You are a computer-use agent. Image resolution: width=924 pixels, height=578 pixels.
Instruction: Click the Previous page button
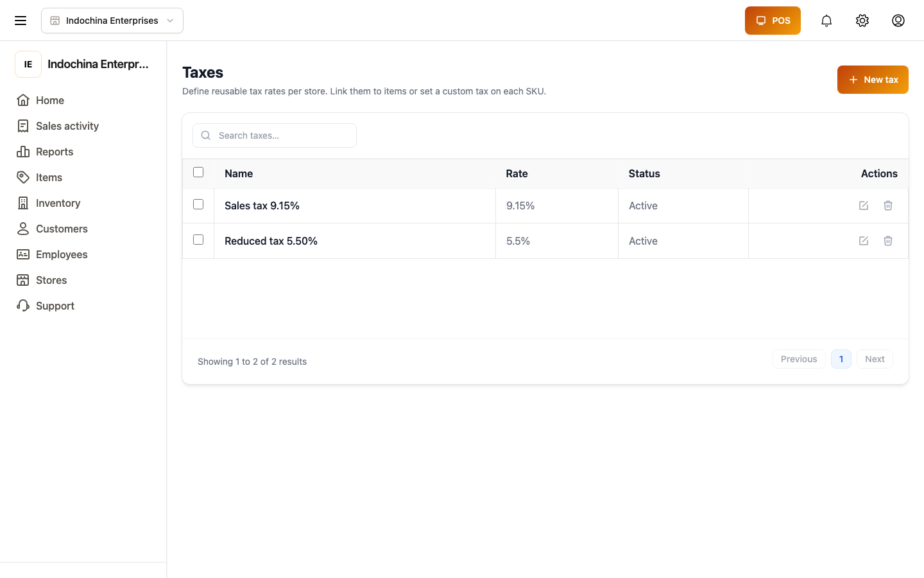[799, 359]
